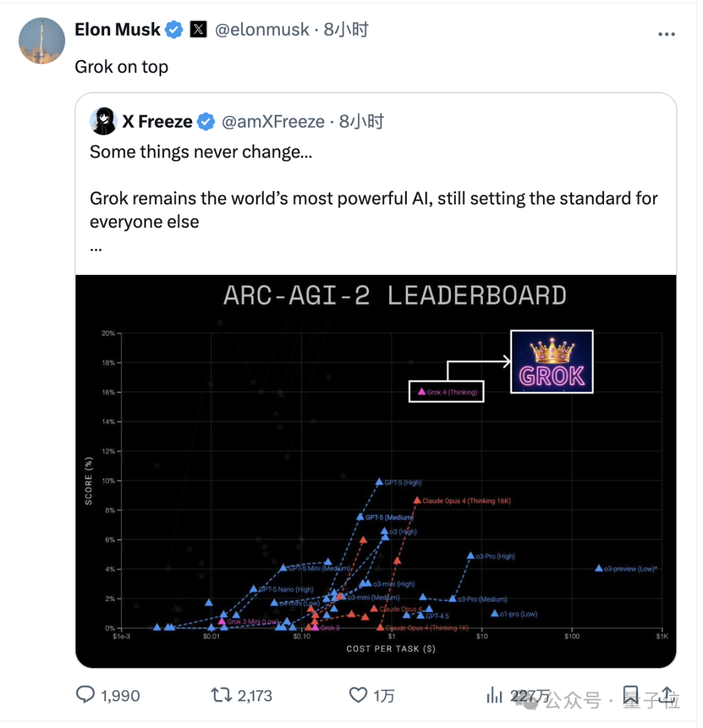Click the share icon on the tweet
The image size is (703, 728).
667,695
